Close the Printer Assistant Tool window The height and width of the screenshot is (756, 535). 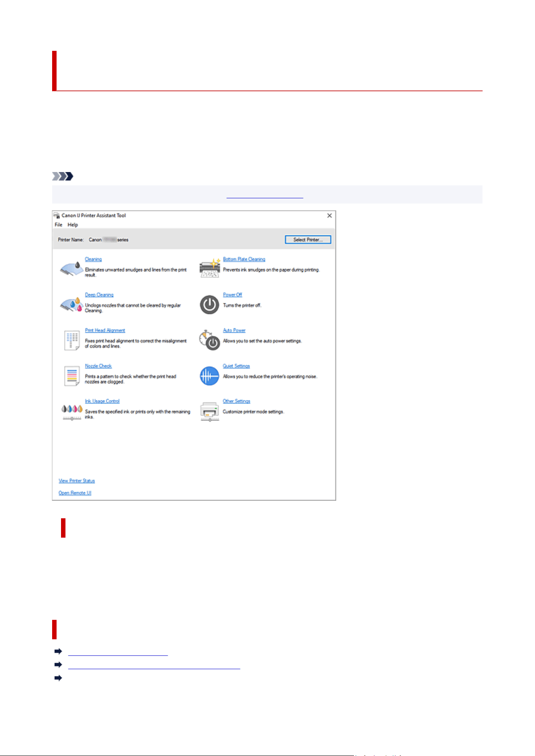[x=329, y=216]
